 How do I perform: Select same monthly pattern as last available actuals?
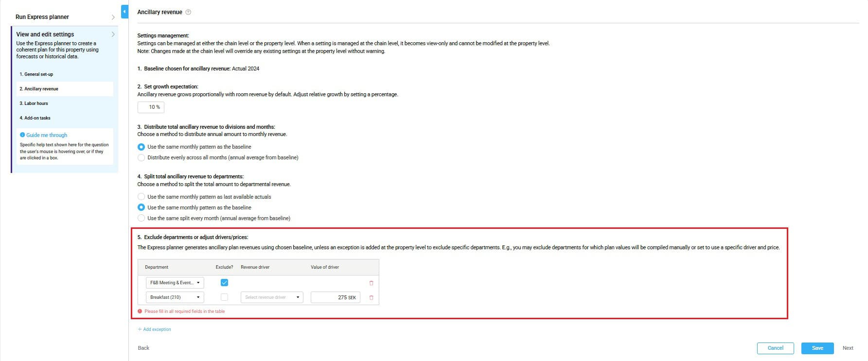click(142, 197)
